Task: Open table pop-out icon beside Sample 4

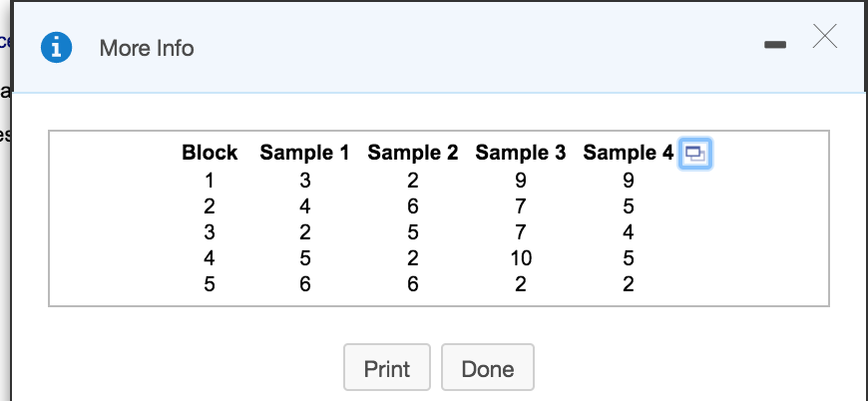Action: coord(694,154)
